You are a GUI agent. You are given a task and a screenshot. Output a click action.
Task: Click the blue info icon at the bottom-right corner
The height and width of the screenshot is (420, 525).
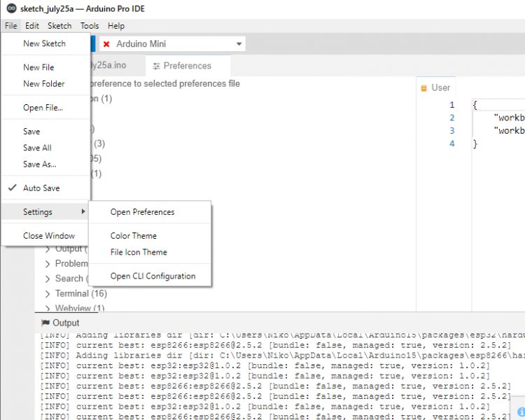521,412
